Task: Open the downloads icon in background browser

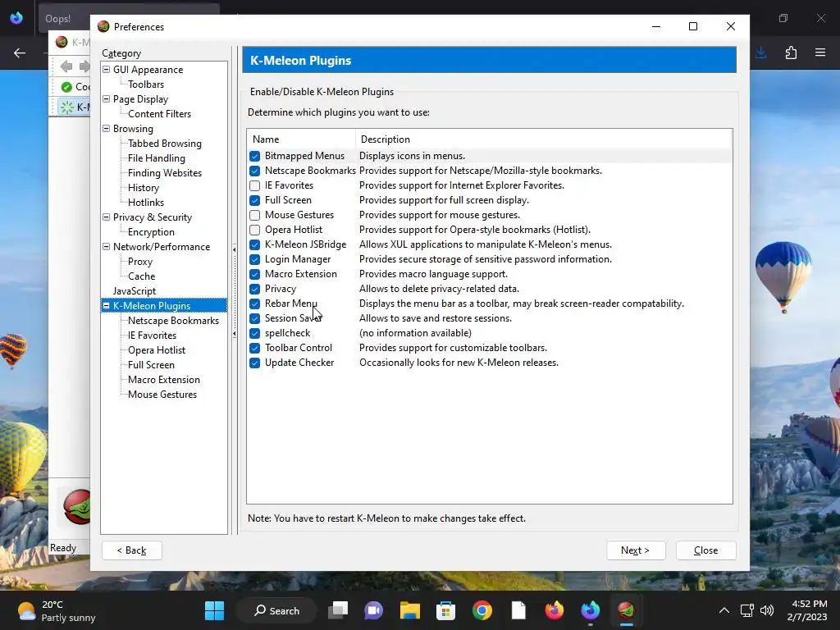Action: point(760,52)
